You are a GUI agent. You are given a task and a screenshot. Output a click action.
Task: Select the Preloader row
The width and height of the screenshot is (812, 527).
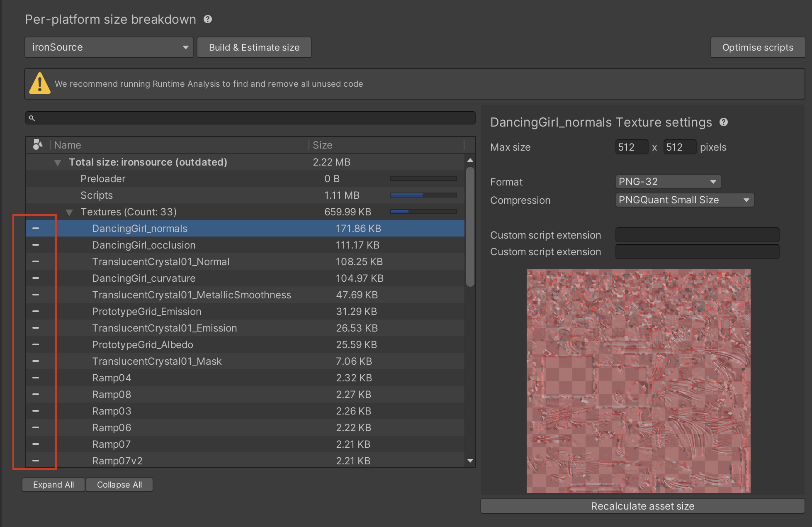coord(245,178)
